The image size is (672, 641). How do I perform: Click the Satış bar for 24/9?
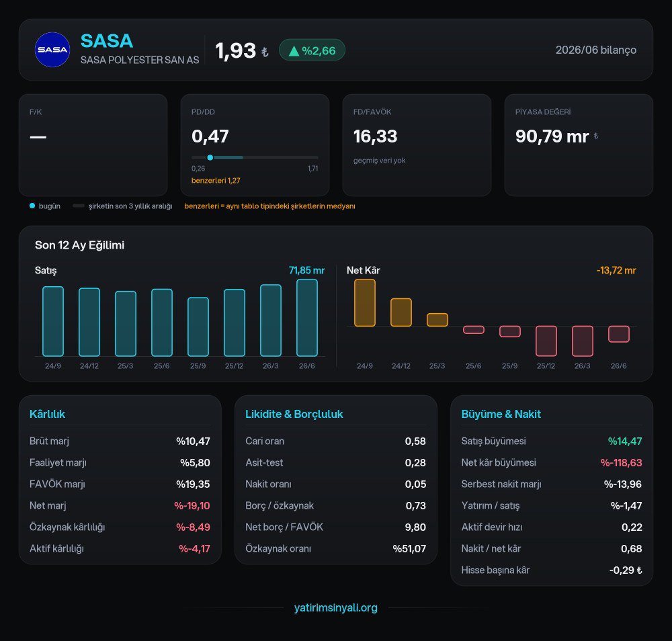(53, 321)
